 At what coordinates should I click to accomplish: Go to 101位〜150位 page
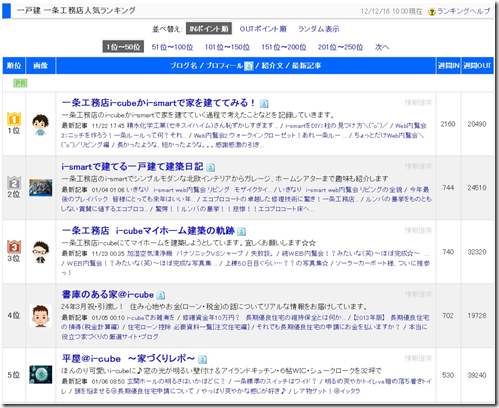(x=227, y=47)
